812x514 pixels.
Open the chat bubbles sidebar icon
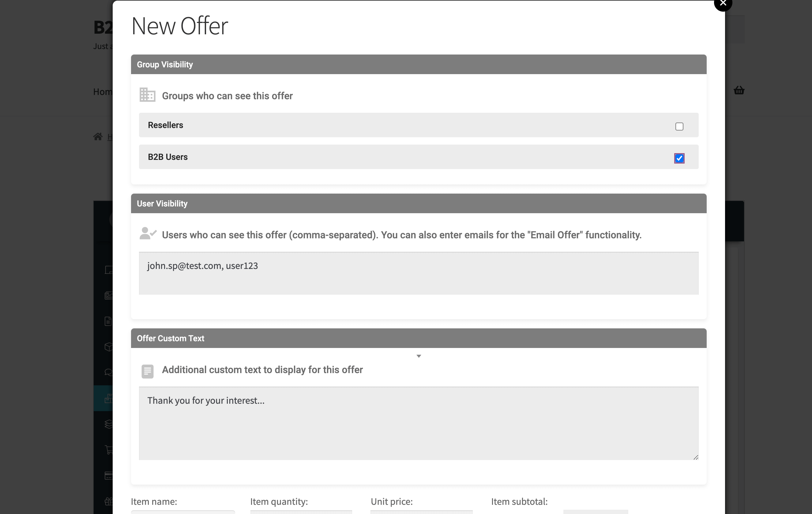(108, 372)
